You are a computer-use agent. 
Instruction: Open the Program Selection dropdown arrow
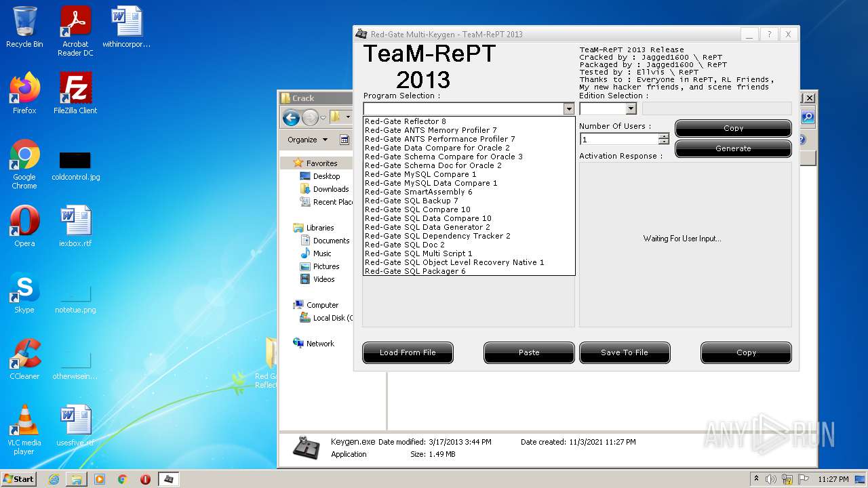[x=568, y=108]
